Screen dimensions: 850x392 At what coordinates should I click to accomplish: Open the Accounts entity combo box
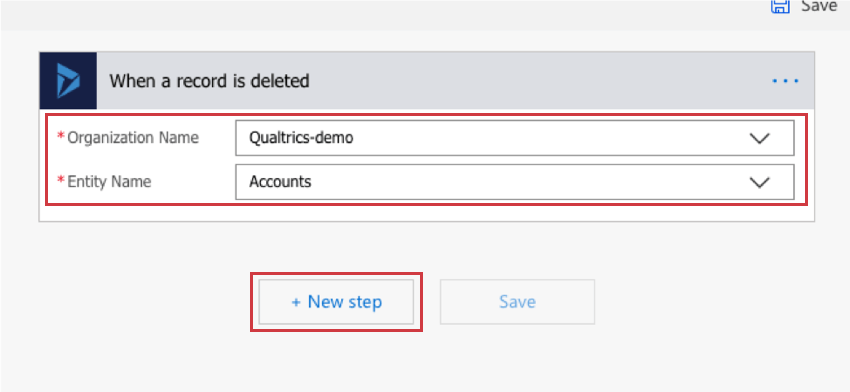pyautogui.click(x=514, y=182)
